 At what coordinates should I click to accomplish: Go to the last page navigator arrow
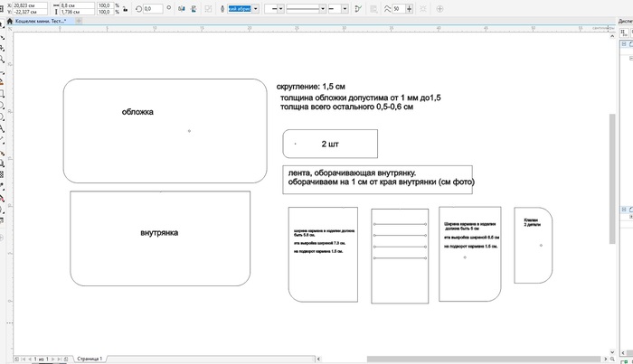pyautogui.click(x=60, y=359)
